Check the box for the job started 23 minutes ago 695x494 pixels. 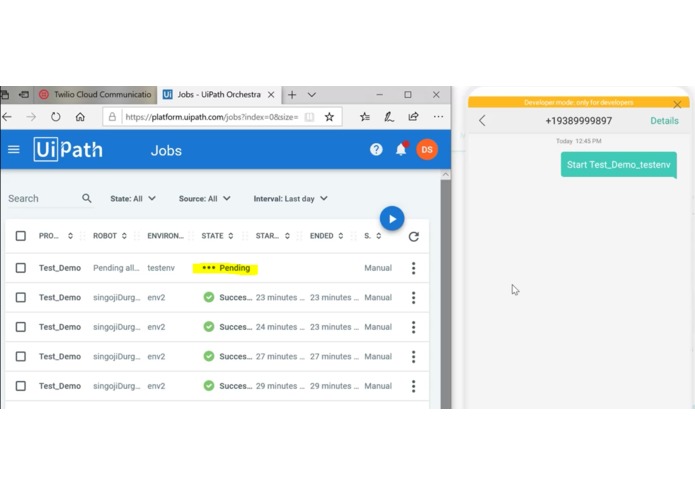click(20, 297)
